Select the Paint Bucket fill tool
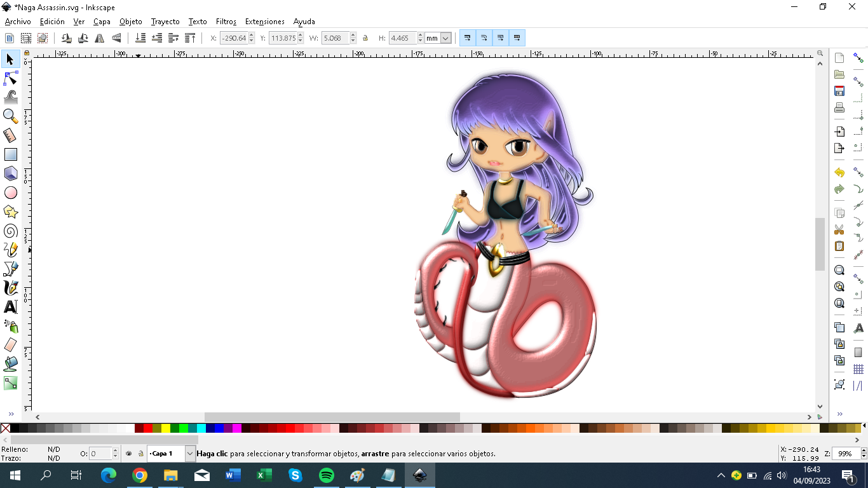The image size is (868, 488). click(10, 364)
